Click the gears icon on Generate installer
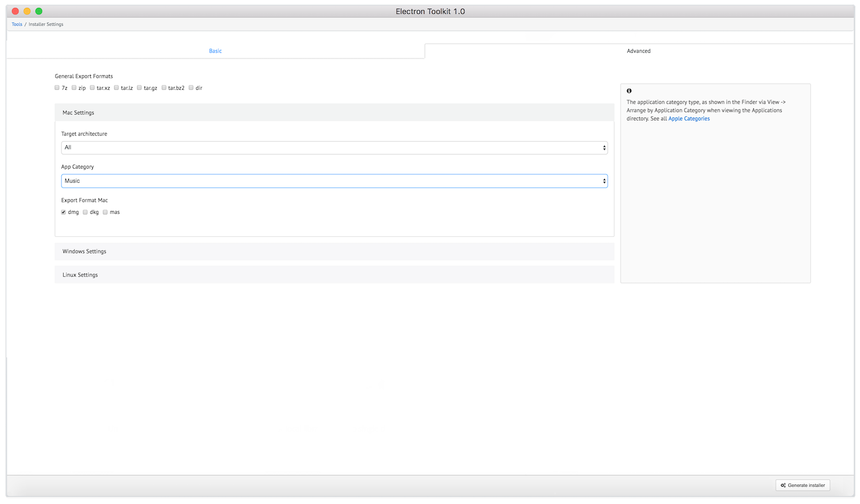The height and width of the screenshot is (504, 860). [783, 485]
